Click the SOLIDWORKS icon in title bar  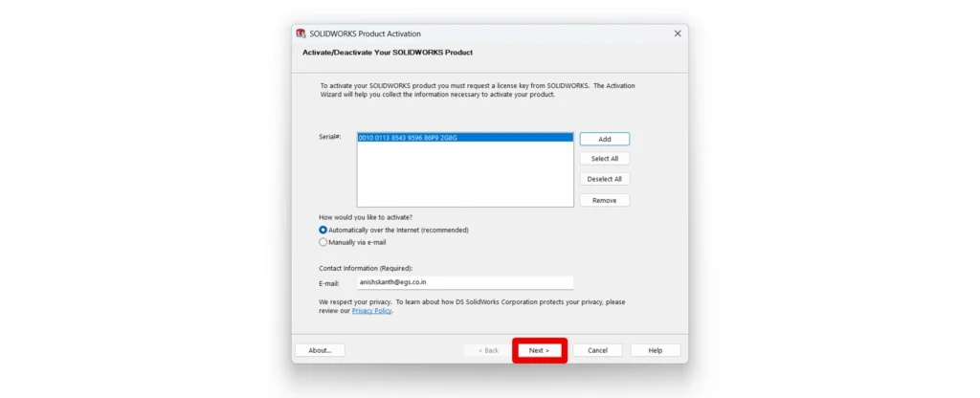301,33
